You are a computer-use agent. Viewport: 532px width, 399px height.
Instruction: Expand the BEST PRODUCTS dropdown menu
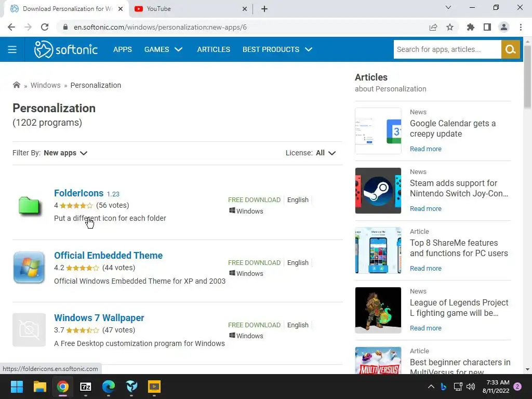277,49
